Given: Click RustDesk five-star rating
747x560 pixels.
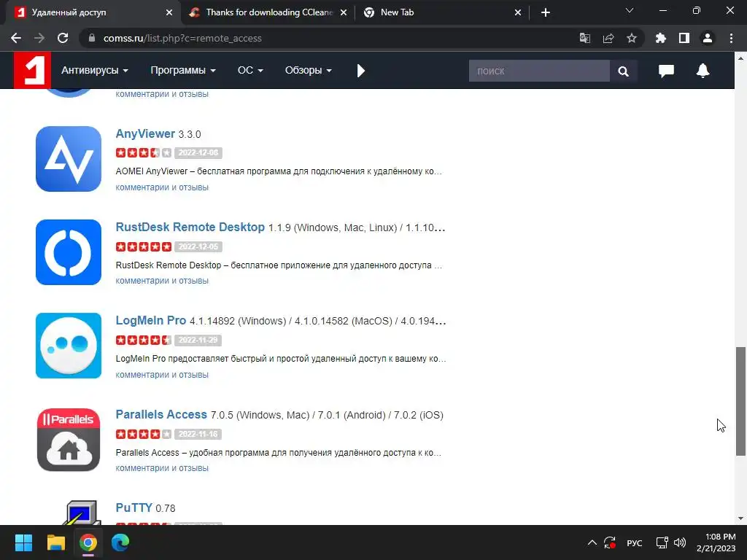Looking at the screenshot, I should [x=144, y=246].
